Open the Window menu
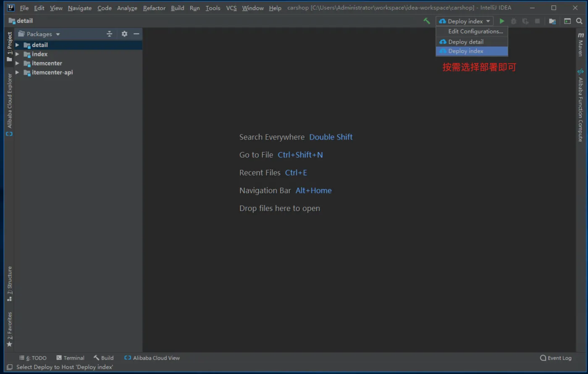The width and height of the screenshot is (588, 374). (x=253, y=8)
